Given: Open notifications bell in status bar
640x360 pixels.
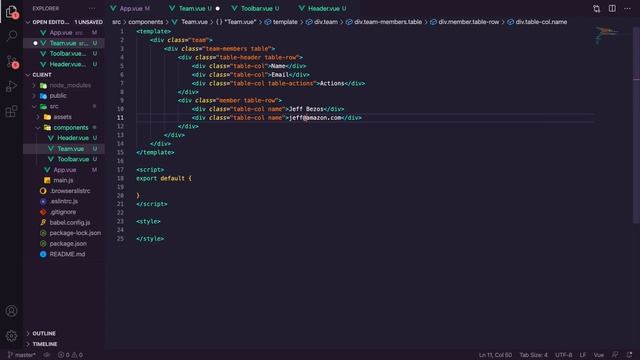Looking at the screenshot, I should [629, 355].
